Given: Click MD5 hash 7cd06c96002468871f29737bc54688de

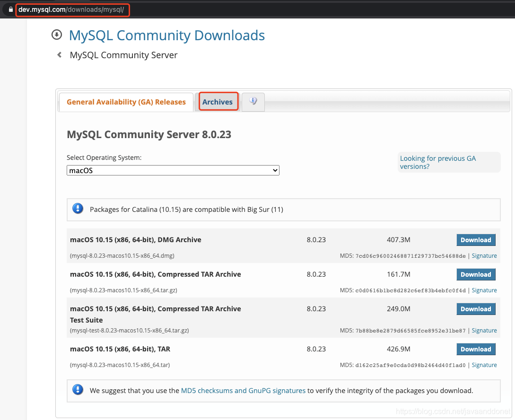Looking at the screenshot, I should 410,256.
